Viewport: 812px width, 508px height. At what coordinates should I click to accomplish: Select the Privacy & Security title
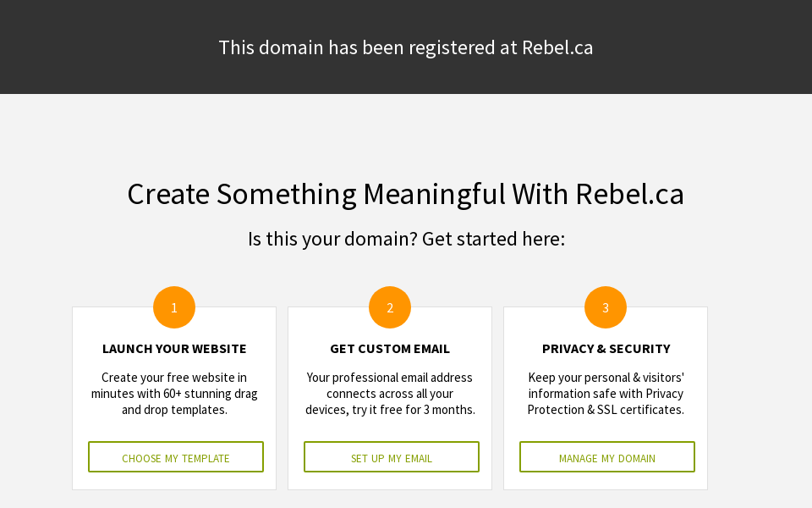coord(606,349)
